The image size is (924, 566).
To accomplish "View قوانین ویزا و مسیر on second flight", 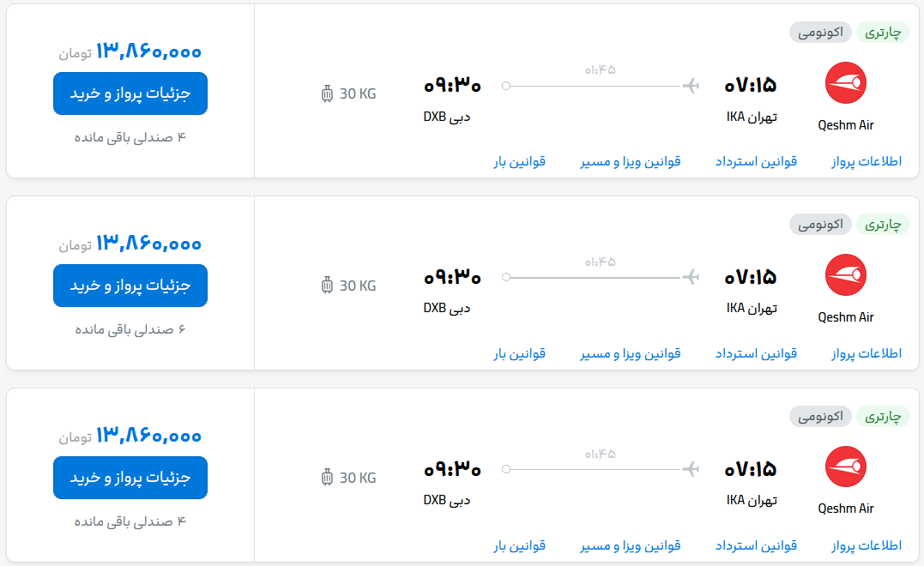I will tap(631, 353).
